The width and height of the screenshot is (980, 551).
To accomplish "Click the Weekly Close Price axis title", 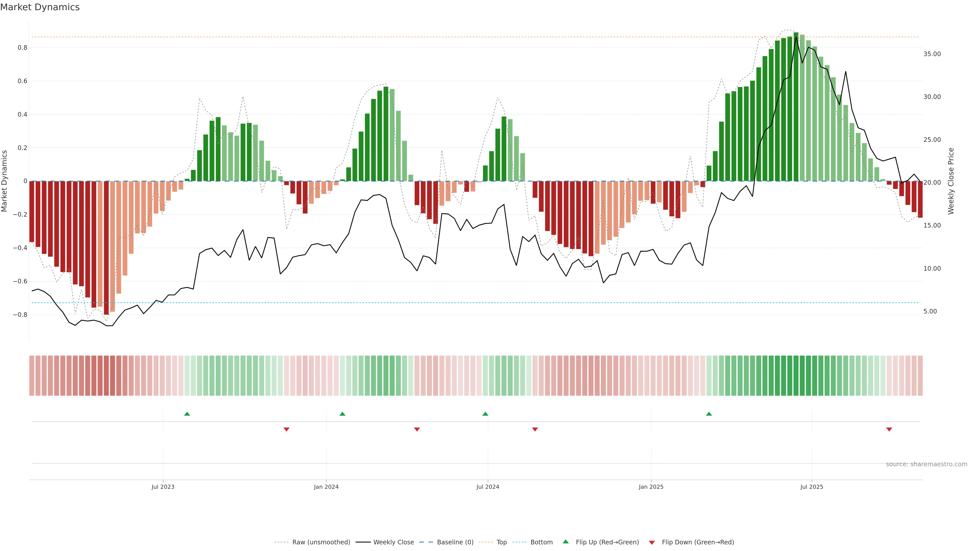I will (x=951, y=181).
